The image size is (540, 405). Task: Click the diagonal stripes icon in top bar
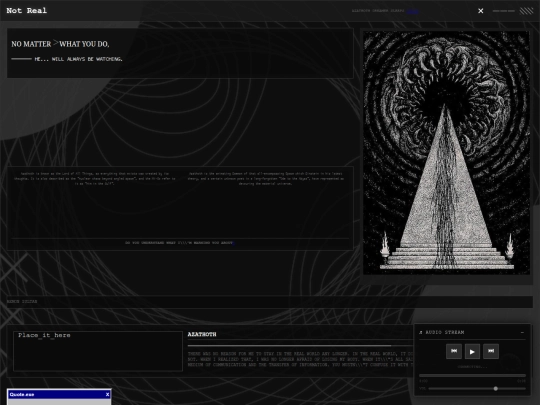[526, 11]
